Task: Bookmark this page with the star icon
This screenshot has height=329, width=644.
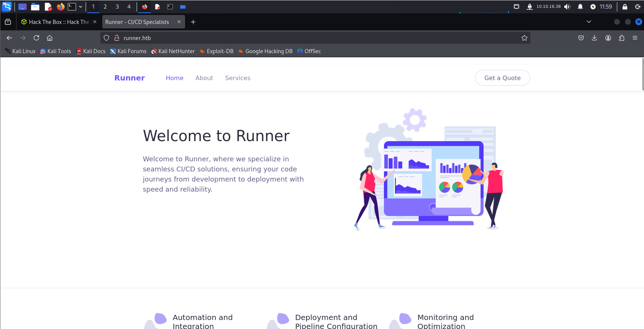Action: [524, 38]
